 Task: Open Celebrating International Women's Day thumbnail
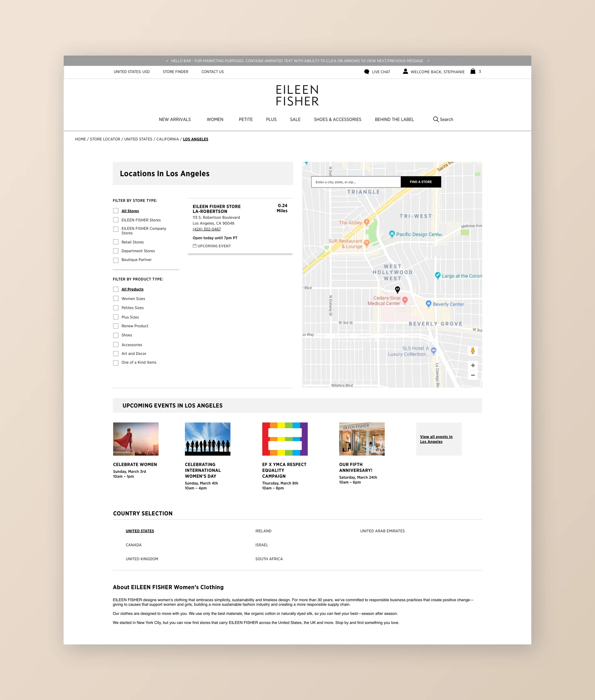coord(207,439)
